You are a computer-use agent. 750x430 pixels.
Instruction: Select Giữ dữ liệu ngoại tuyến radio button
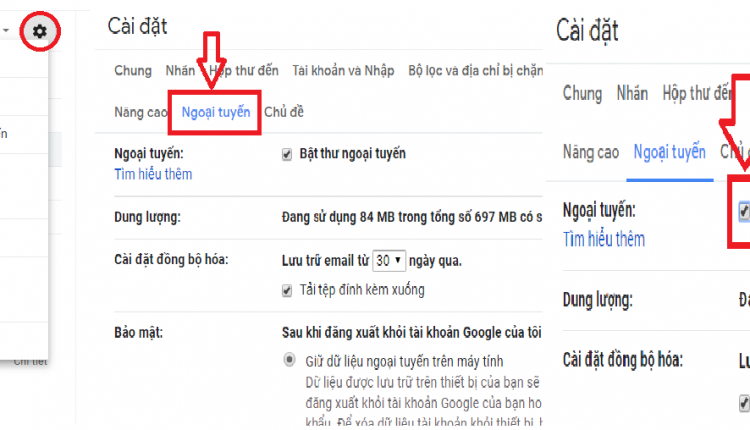pos(289,359)
